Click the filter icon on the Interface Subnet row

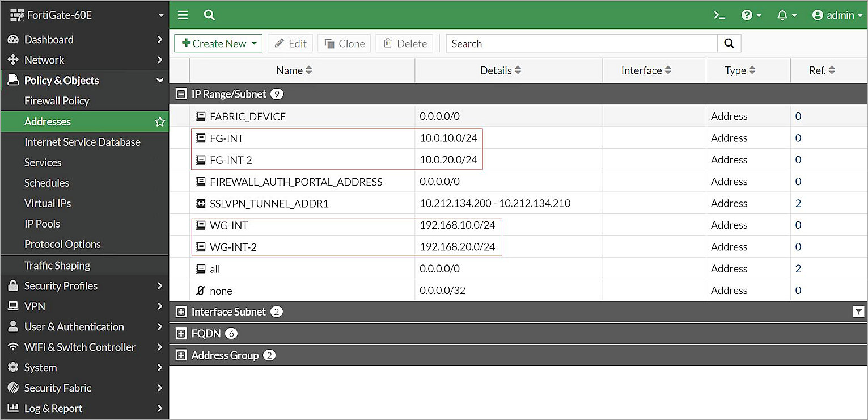(859, 311)
